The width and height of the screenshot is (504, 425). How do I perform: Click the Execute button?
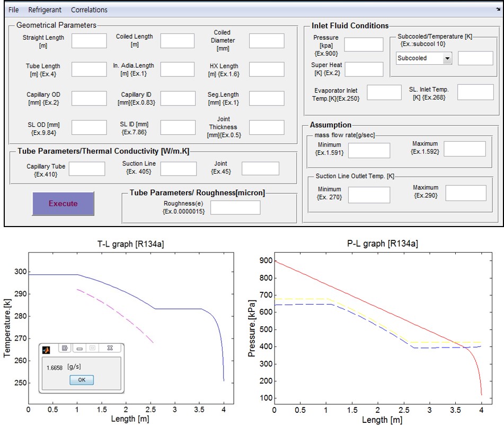tap(63, 204)
